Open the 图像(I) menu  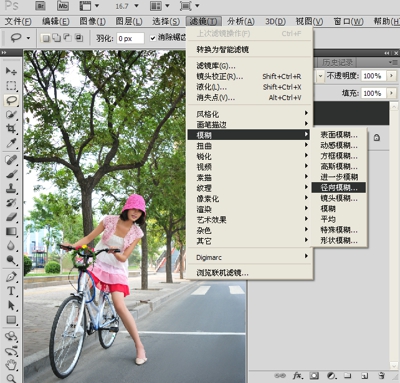point(92,22)
